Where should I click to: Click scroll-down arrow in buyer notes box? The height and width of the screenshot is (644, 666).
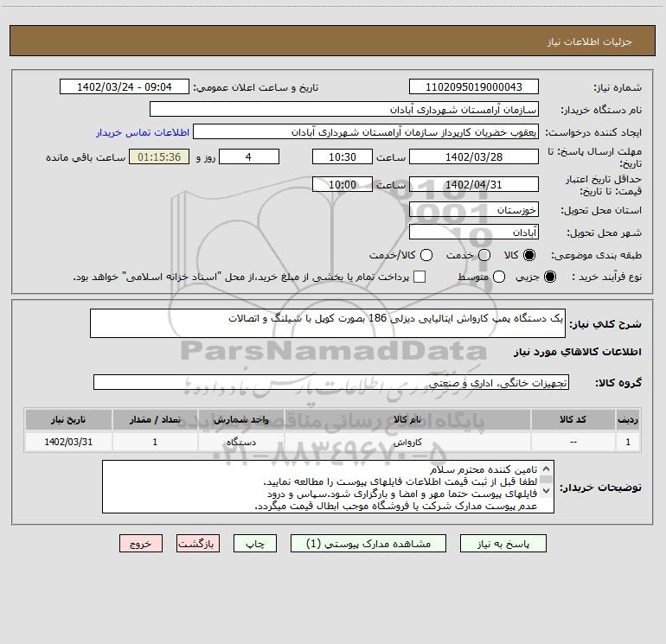point(547,491)
